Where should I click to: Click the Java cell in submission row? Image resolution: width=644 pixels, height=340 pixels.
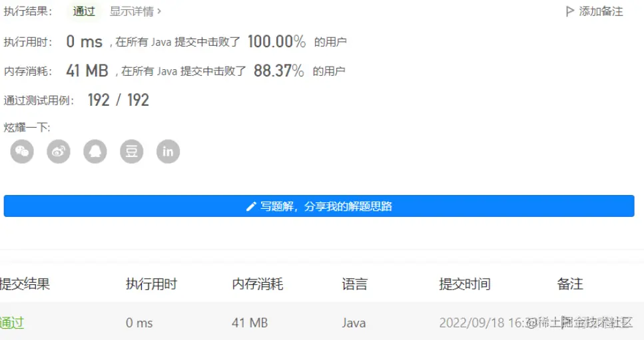[354, 323]
